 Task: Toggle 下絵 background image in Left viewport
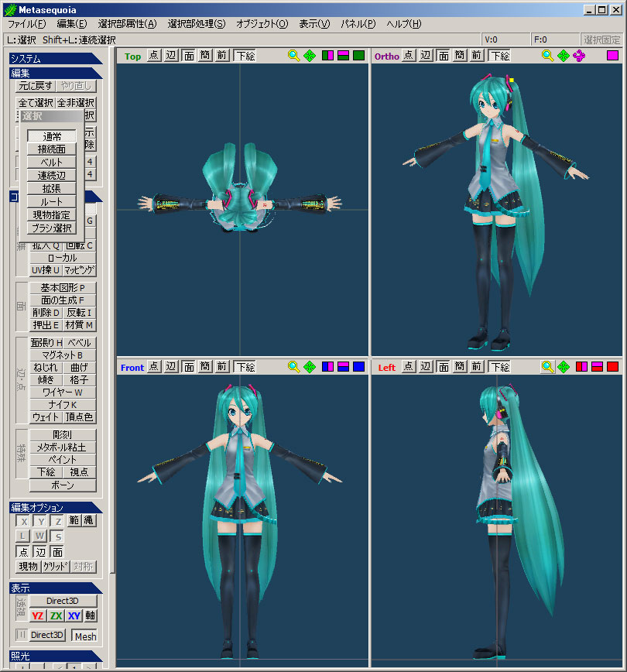pos(499,367)
